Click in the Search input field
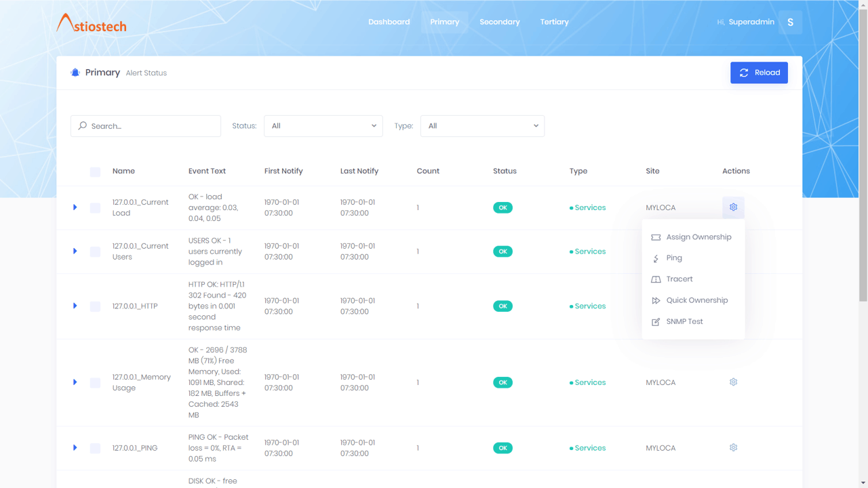Screen dimensions: 868x488 [x=146, y=125]
